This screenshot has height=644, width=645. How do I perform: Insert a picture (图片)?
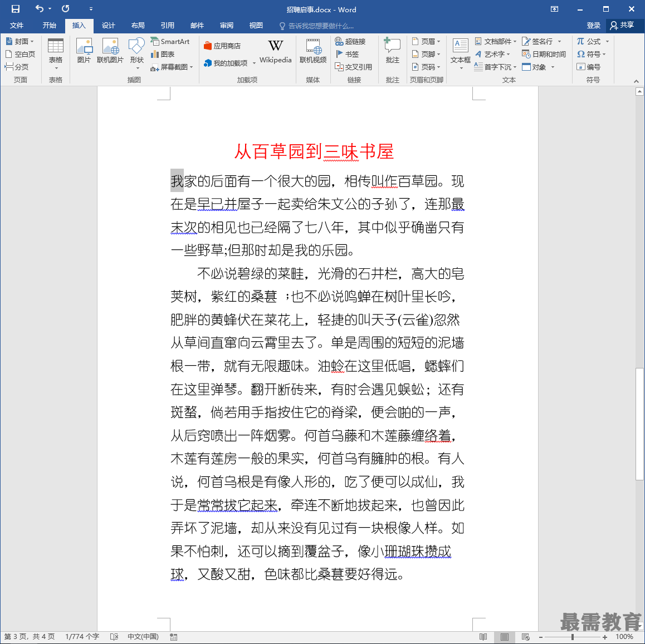(84, 51)
